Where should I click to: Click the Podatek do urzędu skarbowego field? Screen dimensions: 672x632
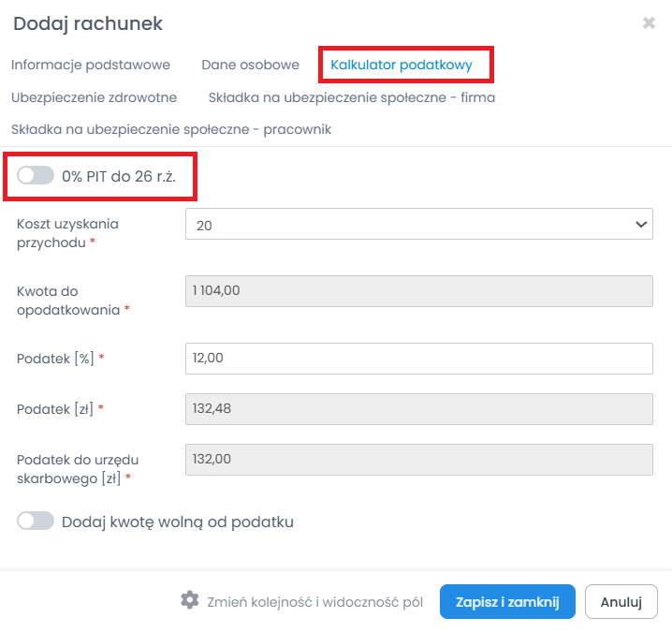tap(418, 459)
